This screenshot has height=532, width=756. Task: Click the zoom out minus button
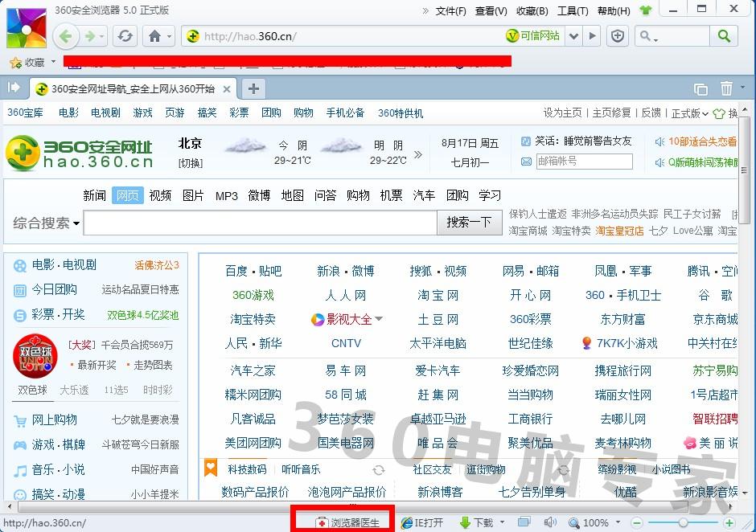point(636,523)
